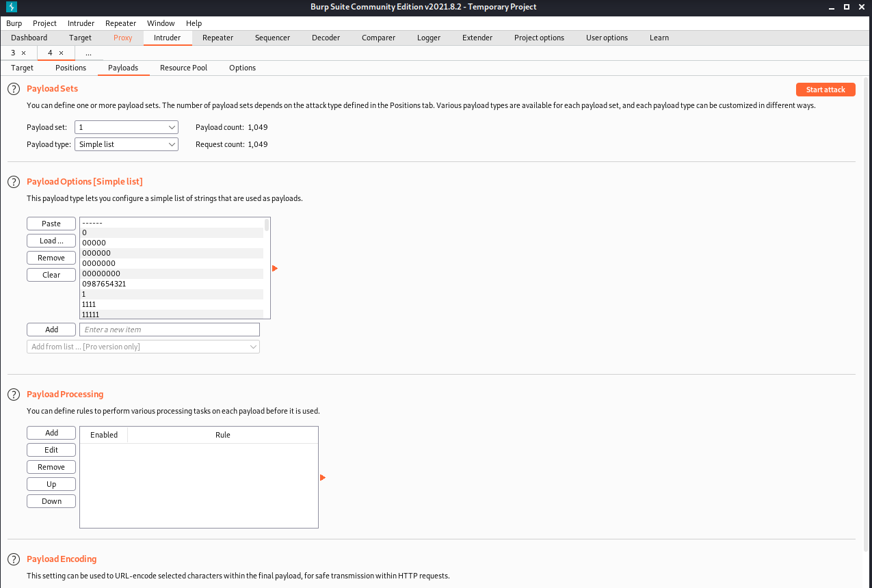Viewport: 872px width, 588px height.
Task: Switch to Proxy tab
Action: point(123,38)
